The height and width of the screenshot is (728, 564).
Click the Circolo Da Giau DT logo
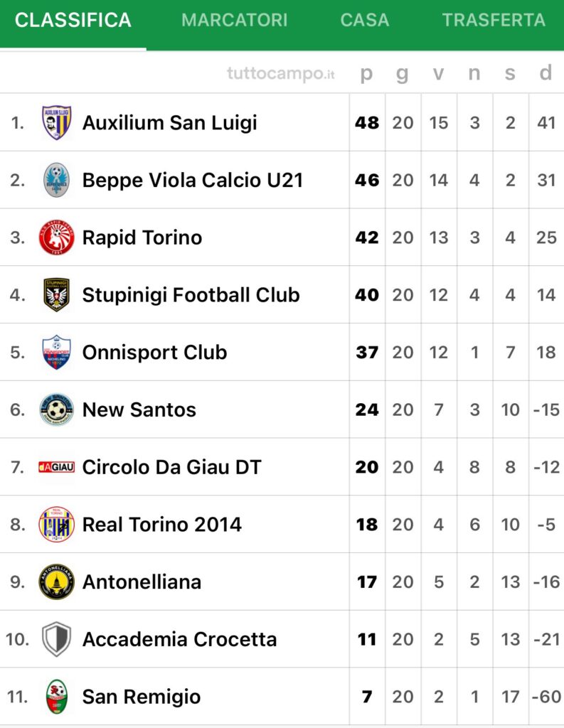pos(56,467)
